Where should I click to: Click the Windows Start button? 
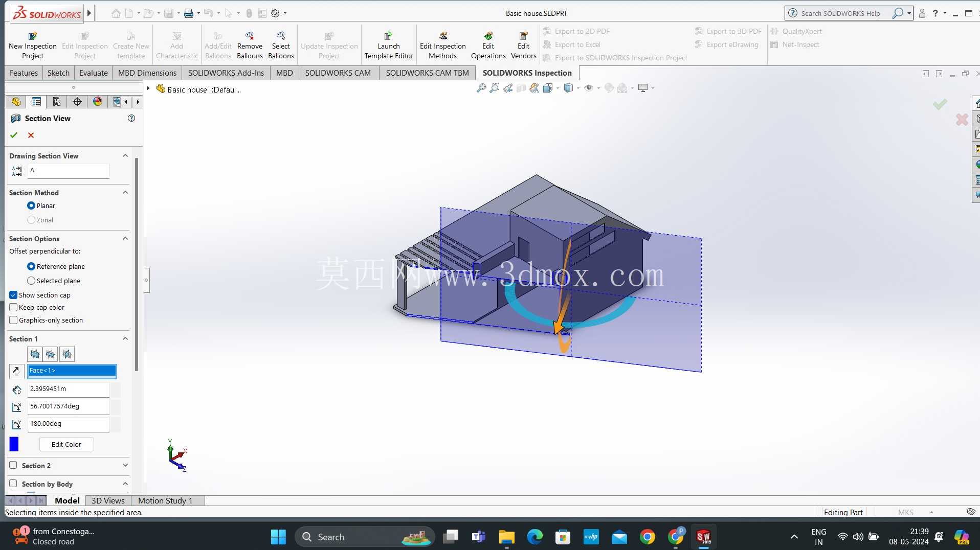pos(278,537)
